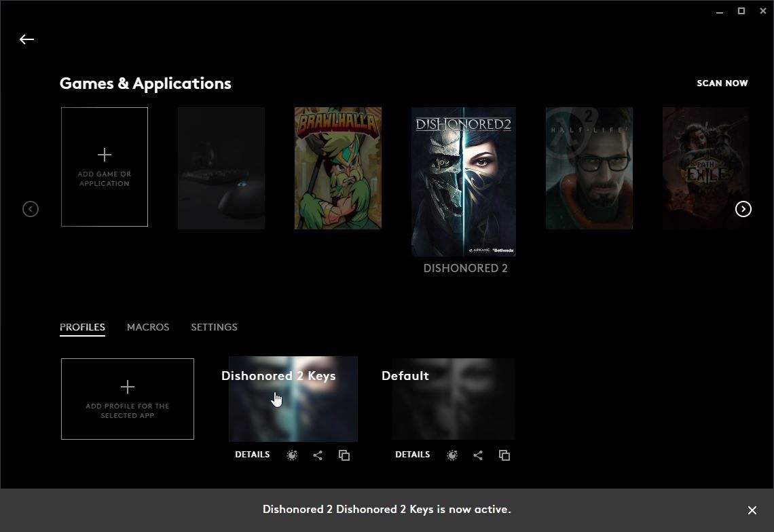Duplicate the Dishonored 2 Keys profile
774x532 pixels.
point(344,455)
